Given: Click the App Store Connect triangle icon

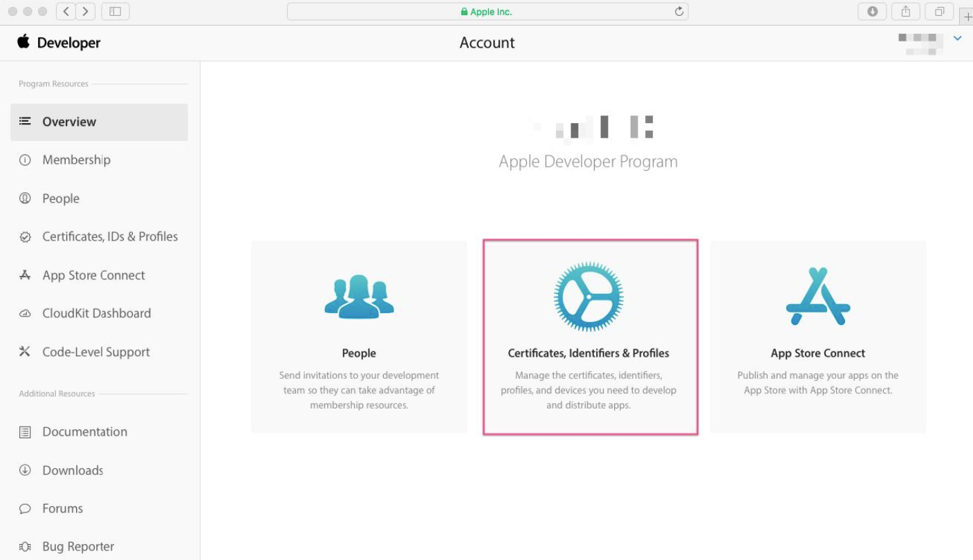Looking at the screenshot, I should click(x=817, y=297).
